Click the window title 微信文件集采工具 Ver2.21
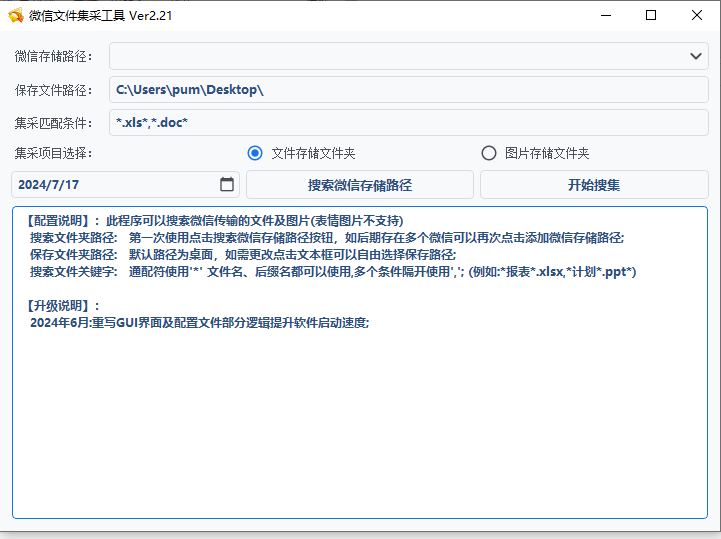The width and height of the screenshot is (721, 539). coord(100,16)
